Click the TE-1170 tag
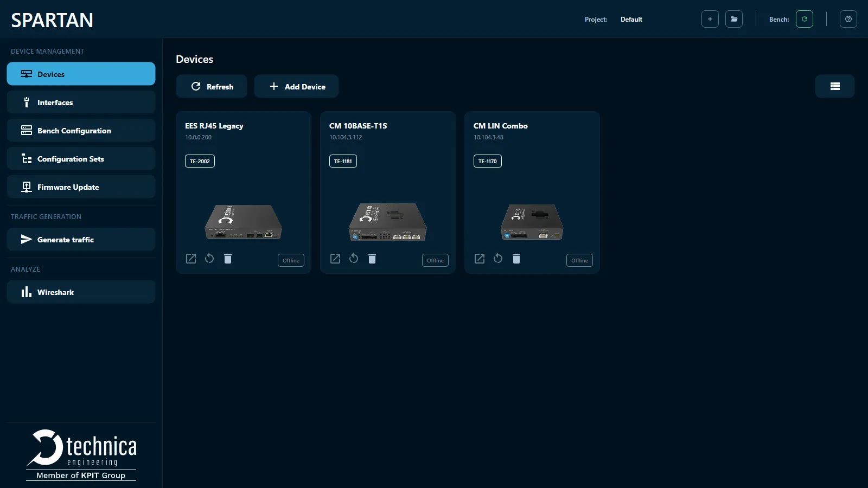The width and height of the screenshot is (868, 488). point(487,161)
